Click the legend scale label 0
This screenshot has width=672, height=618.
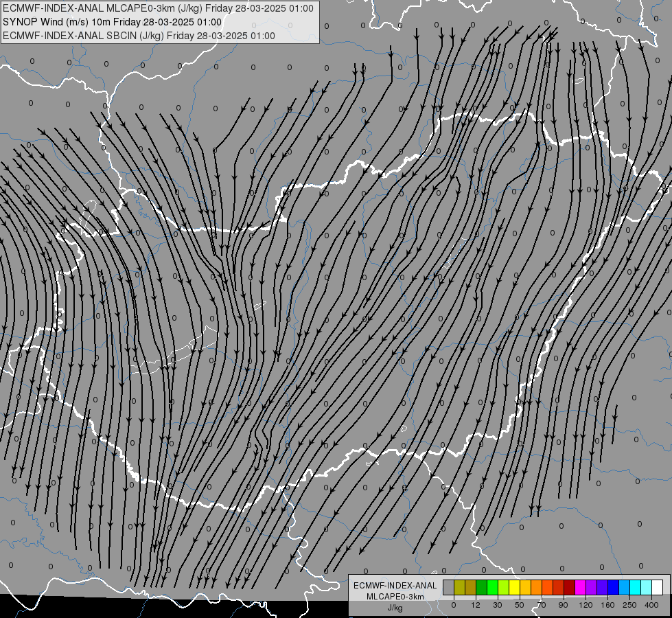(454, 605)
